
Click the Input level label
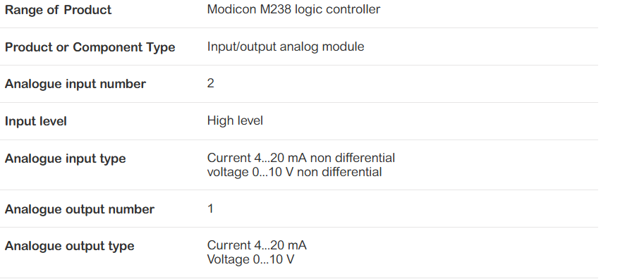click(36, 121)
